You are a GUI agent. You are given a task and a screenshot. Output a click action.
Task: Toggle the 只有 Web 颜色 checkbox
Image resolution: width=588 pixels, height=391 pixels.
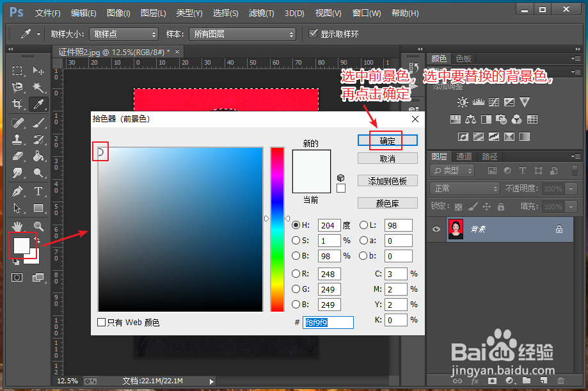pos(101,322)
